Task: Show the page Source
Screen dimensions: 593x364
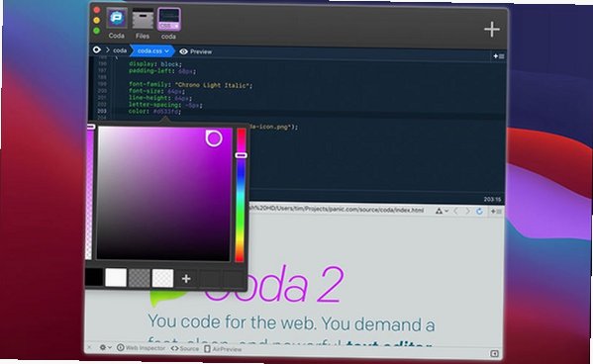Action: point(184,348)
